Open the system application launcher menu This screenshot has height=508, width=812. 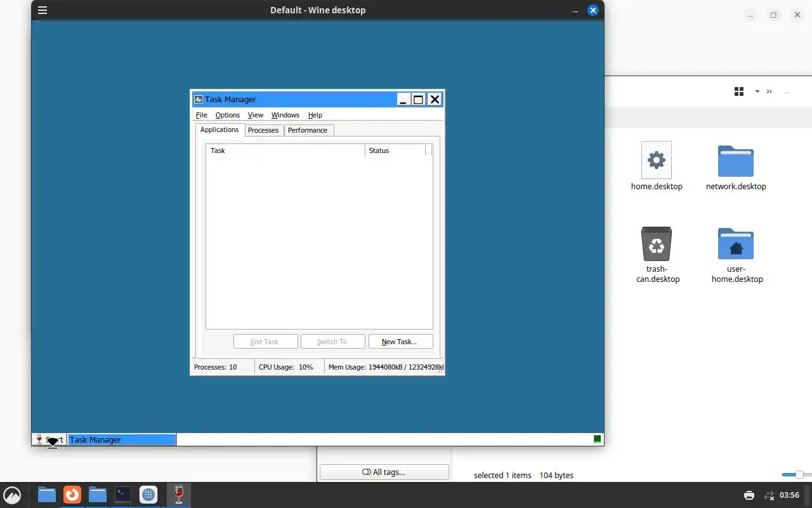coord(12,495)
